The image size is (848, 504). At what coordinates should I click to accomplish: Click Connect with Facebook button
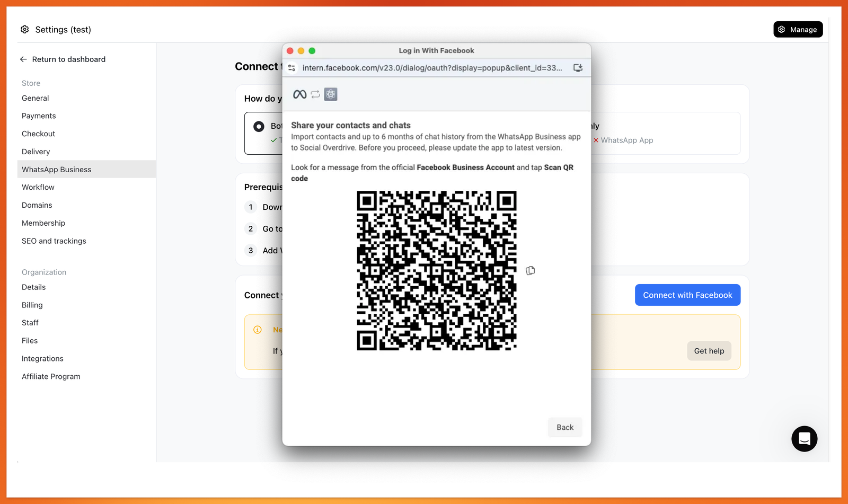tap(687, 295)
